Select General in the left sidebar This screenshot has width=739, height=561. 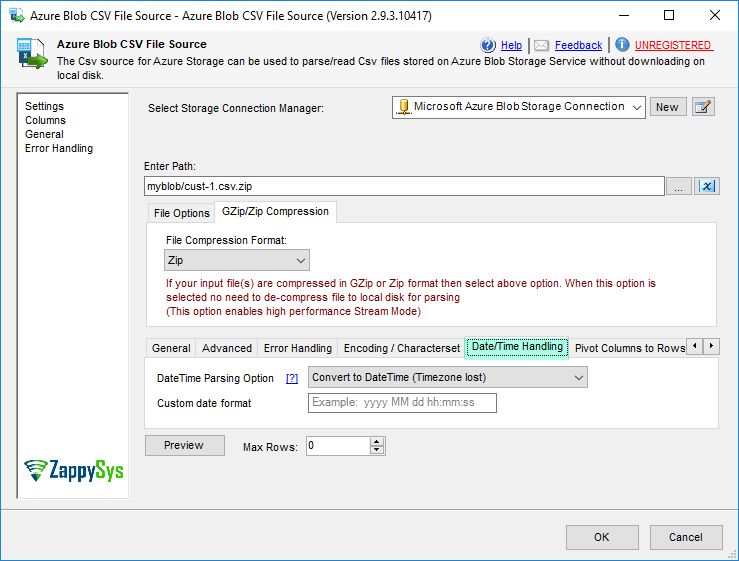44,134
